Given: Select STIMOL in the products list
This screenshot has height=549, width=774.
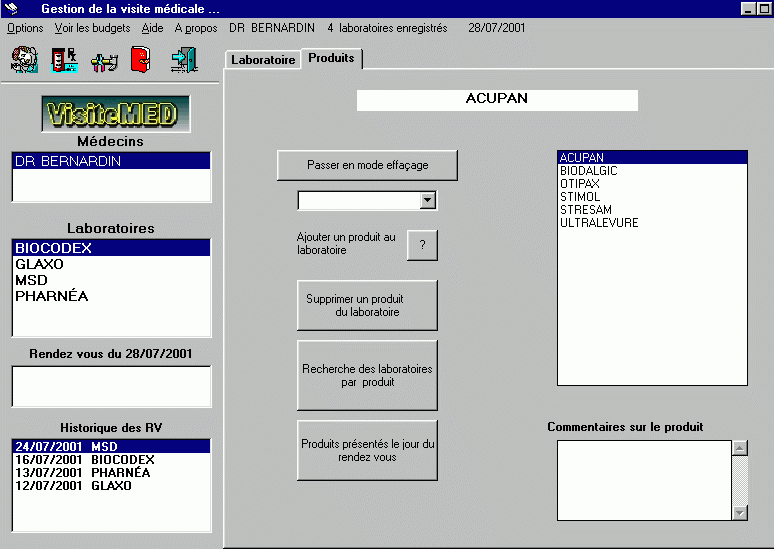Looking at the screenshot, I should coord(652,196).
